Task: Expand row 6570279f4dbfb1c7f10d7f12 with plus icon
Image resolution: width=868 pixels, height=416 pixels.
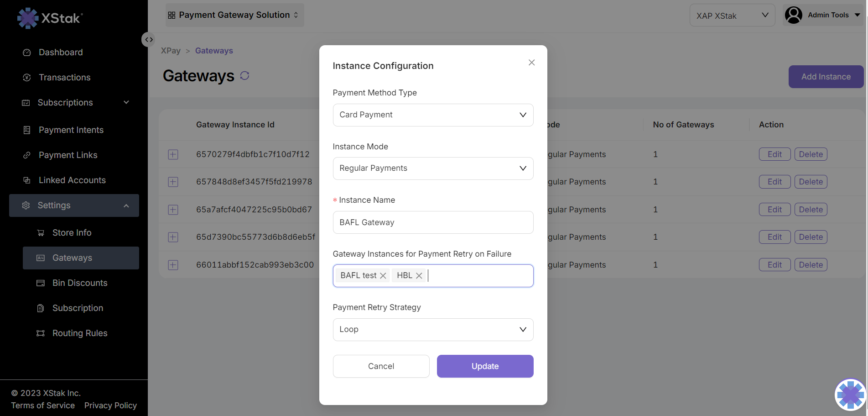Action: point(173,155)
